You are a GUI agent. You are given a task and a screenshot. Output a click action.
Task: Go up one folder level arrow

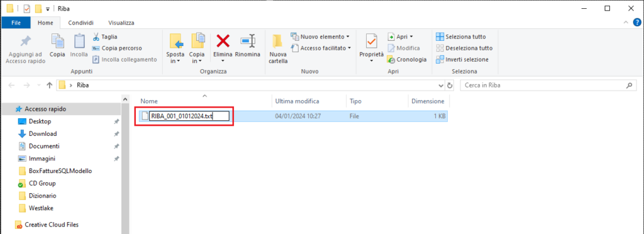[x=49, y=86]
